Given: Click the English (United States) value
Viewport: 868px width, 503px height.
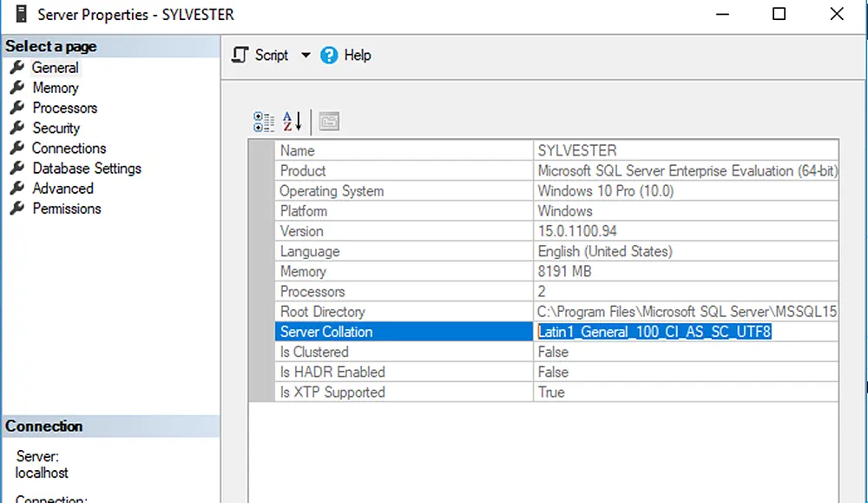Looking at the screenshot, I should pos(605,252).
